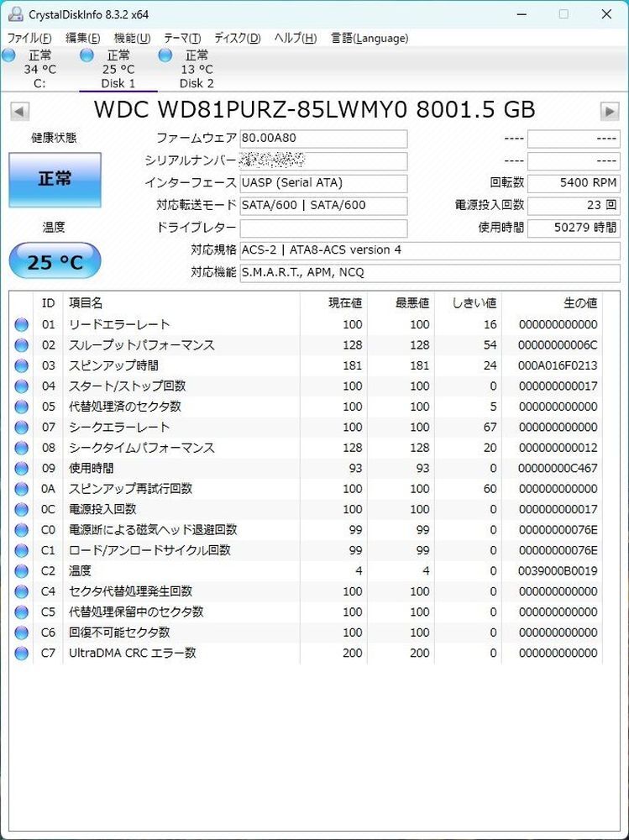
Task: Click status orb for attribute C0 磁気ヘッド退避回数
Action: (22, 530)
